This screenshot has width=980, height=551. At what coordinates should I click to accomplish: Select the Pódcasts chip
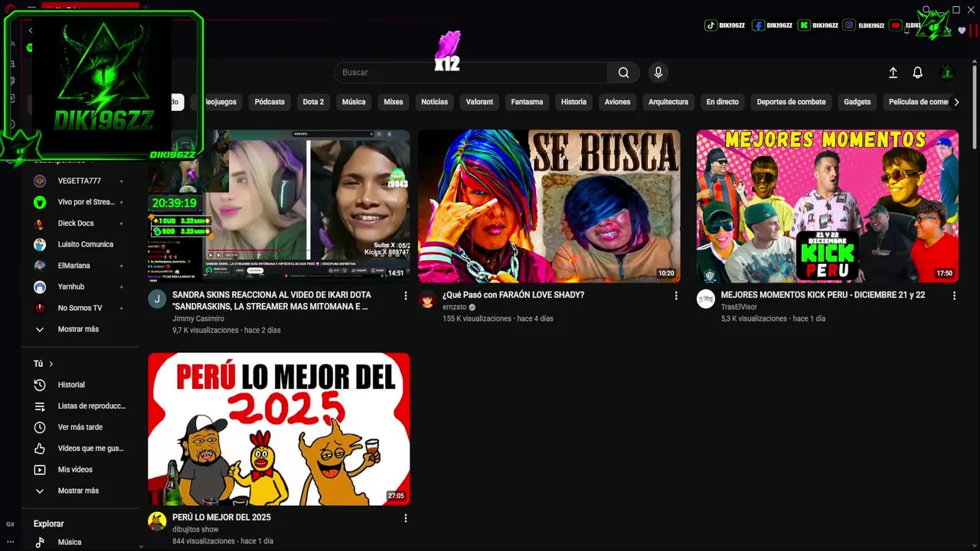click(x=269, y=102)
